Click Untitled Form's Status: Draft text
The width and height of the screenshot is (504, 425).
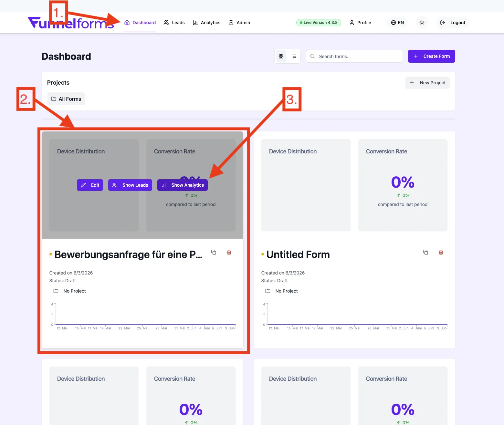274,281
